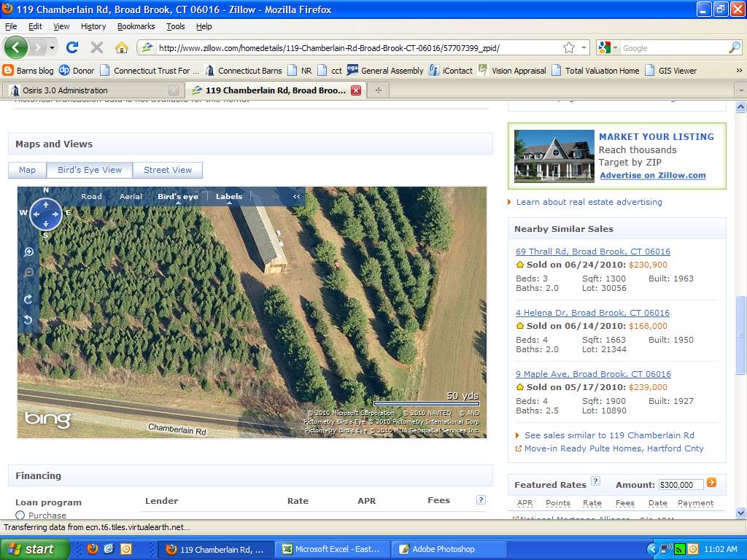Bookmark this page with the star icon
This screenshot has height=560, width=747.
coord(569,47)
